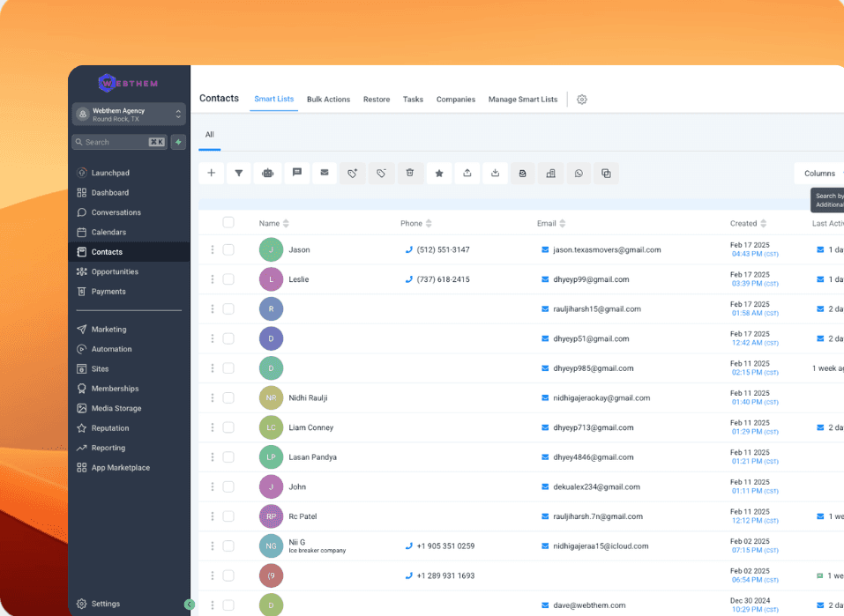
Task: Open the row menu dots for Leslie
Action: point(212,279)
